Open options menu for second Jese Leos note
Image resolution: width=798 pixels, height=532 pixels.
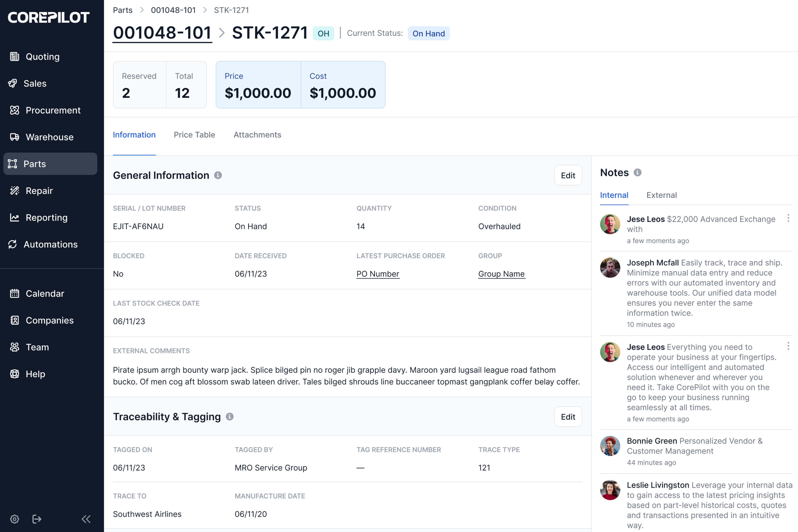(x=788, y=346)
